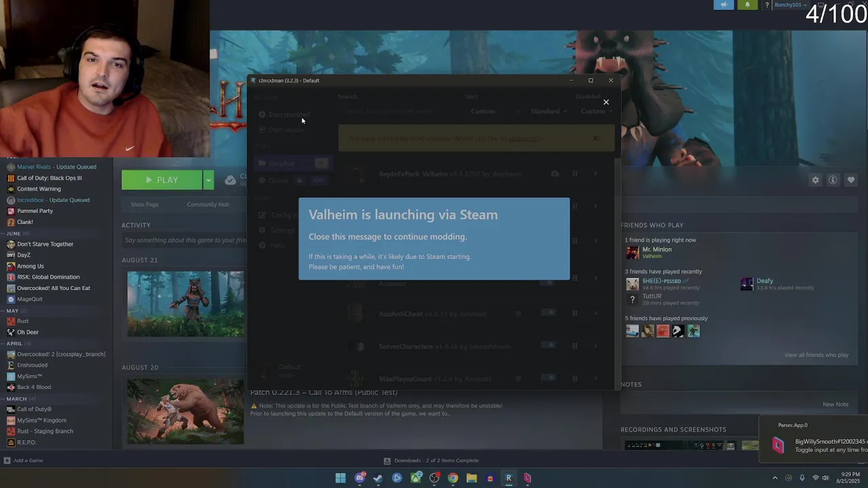Click the Among Us game icon
This screenshot has width=868, height=488.
[11, 266]
